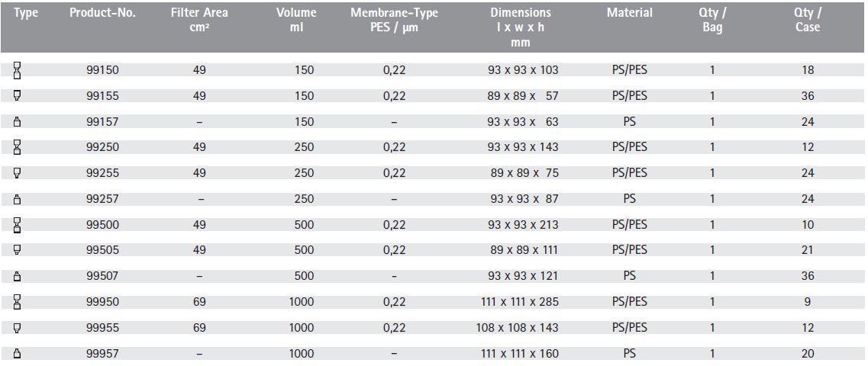Select the type icon in row 99250
Screen dimensions: 868x366
pos(17,147)
